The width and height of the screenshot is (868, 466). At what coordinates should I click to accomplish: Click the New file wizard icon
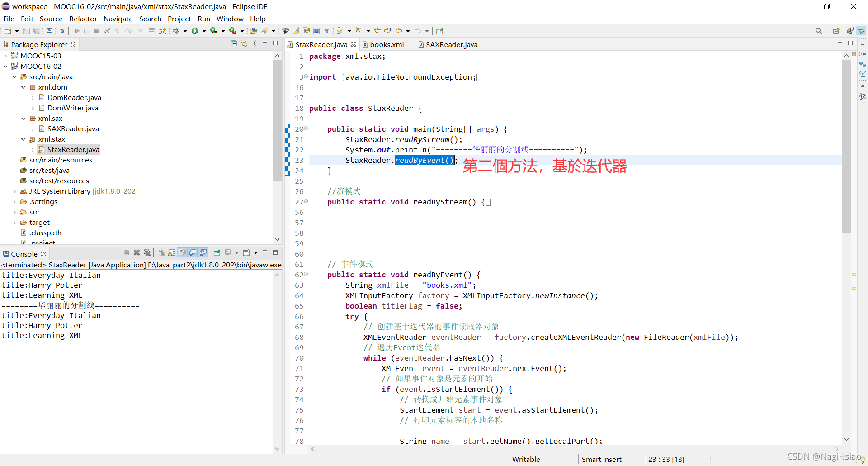pos(8,31)
